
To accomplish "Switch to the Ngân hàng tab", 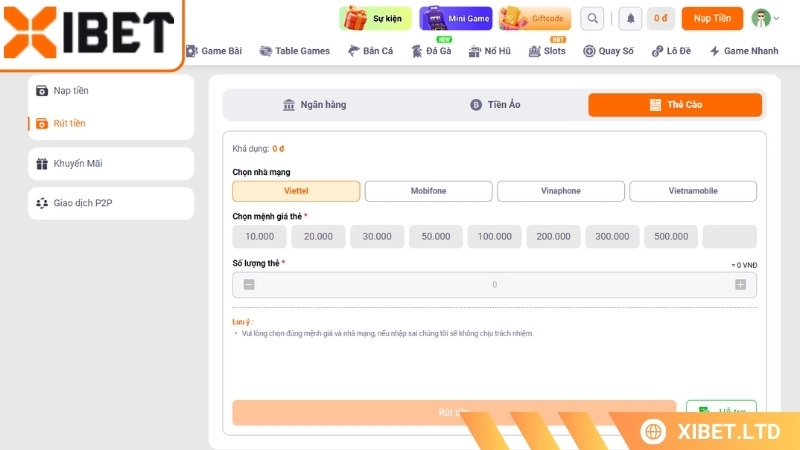I will tap(314, 105).
